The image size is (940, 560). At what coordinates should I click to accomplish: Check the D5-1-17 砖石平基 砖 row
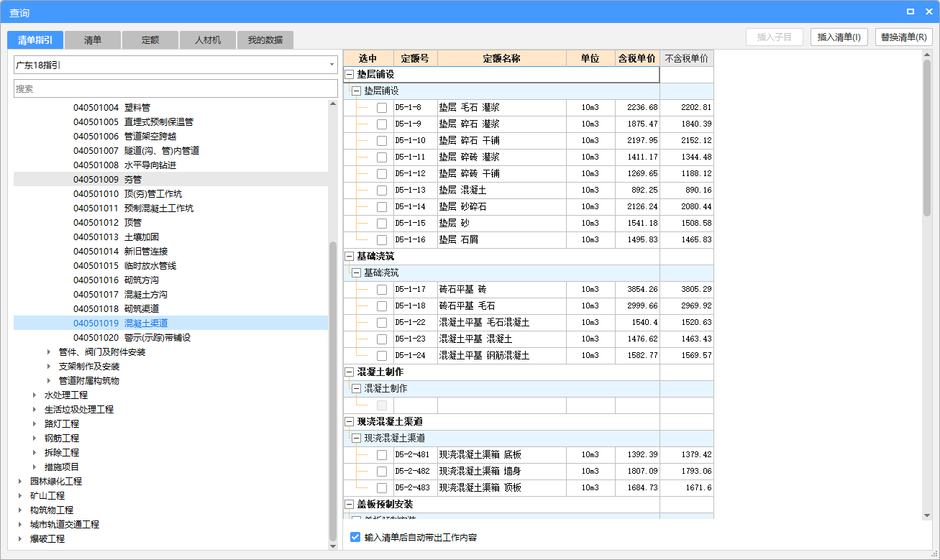coord(382,290)
